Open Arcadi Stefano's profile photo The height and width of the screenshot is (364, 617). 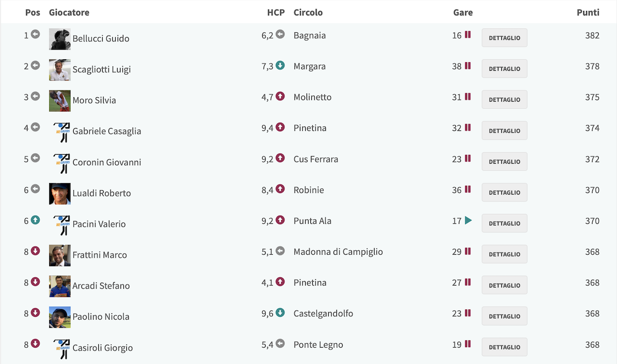[60, 286]
